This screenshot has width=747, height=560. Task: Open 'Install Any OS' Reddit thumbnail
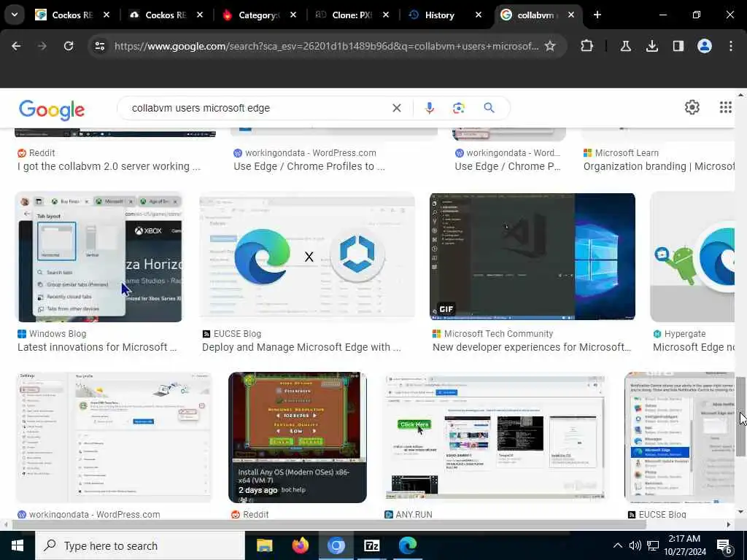(x=298, y=437)
